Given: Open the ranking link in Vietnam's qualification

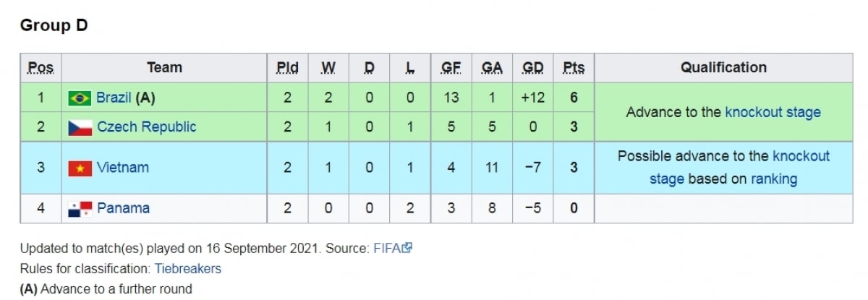Looking at the screenshot, I should tap(774, 179).
